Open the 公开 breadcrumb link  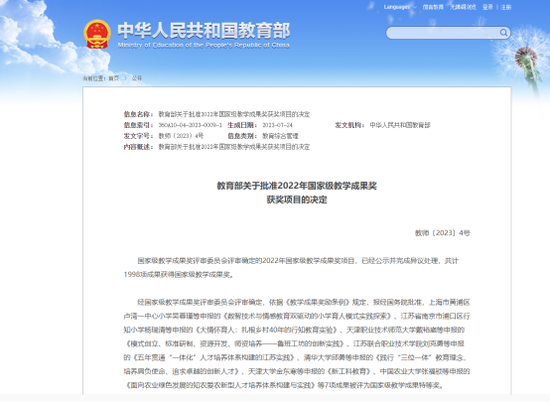click(137, 78)
